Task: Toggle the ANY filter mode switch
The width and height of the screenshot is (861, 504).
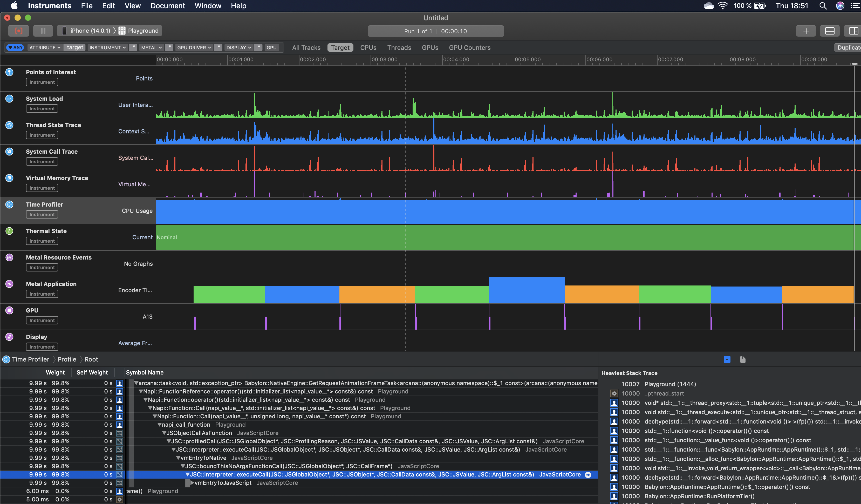Action: point(15,47)
